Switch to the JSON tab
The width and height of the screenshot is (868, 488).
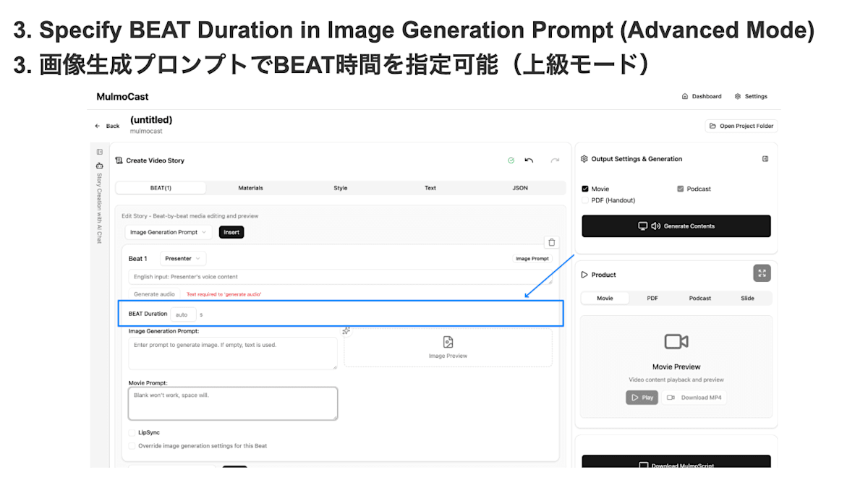coord(520,188)
